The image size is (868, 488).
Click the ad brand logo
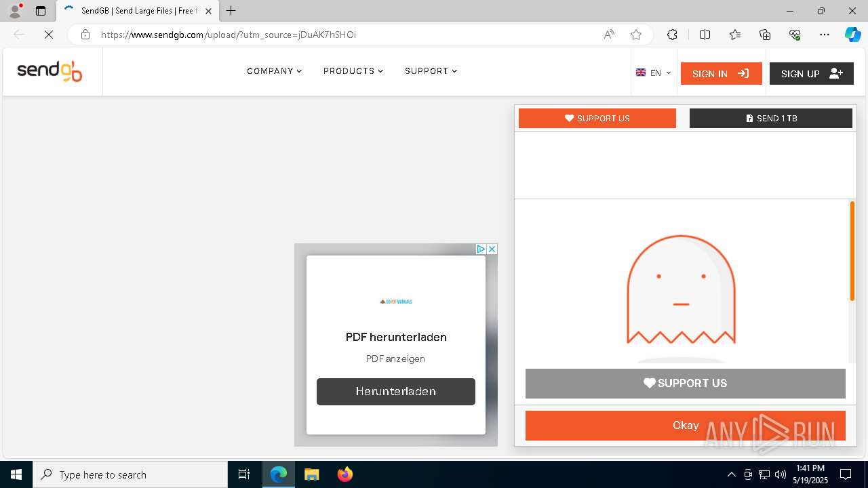pyautogui.click(x=396, y=302)
